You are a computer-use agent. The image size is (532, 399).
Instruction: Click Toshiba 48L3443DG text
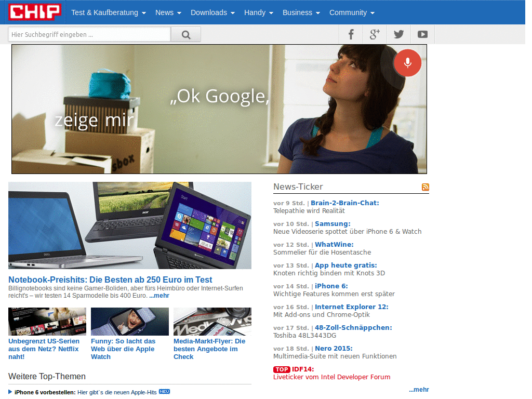pyautogui.click(x=304, y=335)
